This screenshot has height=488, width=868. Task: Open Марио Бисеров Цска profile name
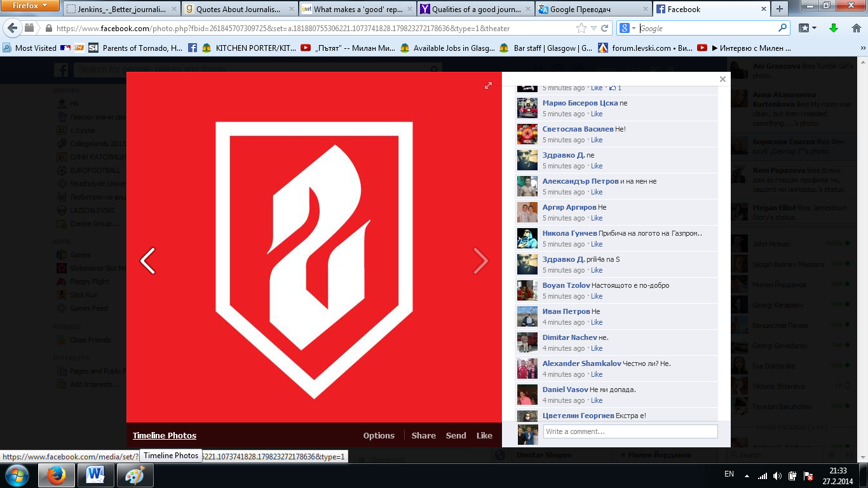[x=580, y=103]
